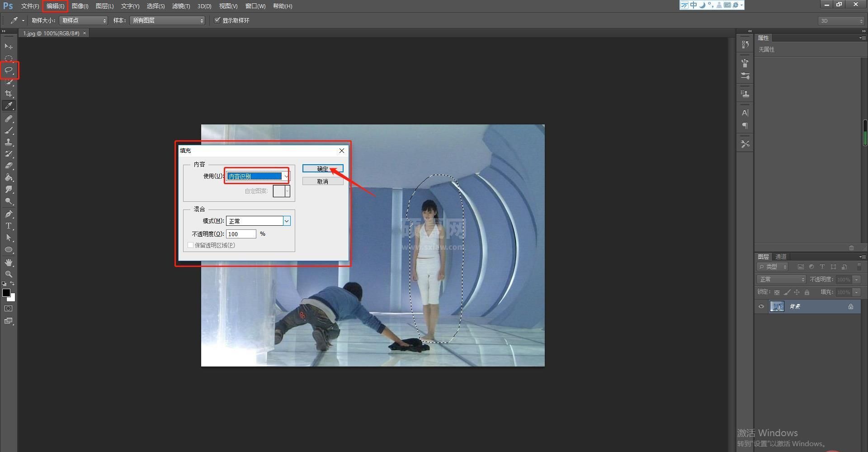
Task: Open the Properties panel flyout menu
Action: point(862,38)
